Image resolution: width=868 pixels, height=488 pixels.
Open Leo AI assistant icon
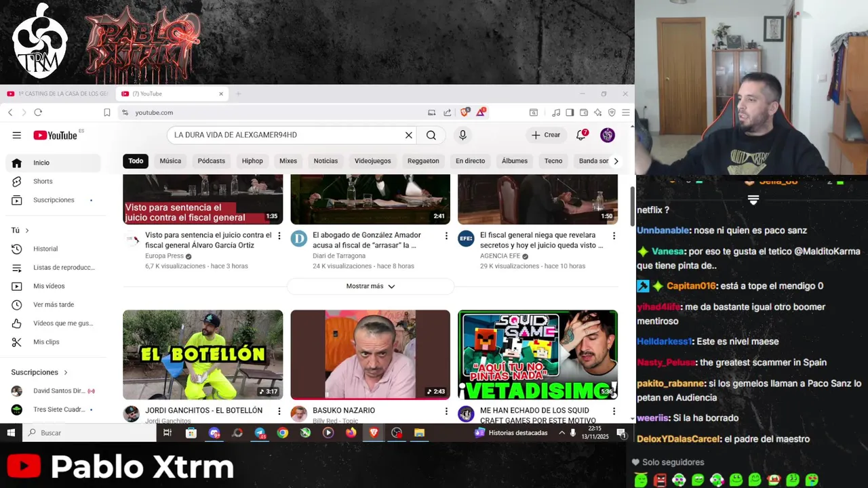597,113
